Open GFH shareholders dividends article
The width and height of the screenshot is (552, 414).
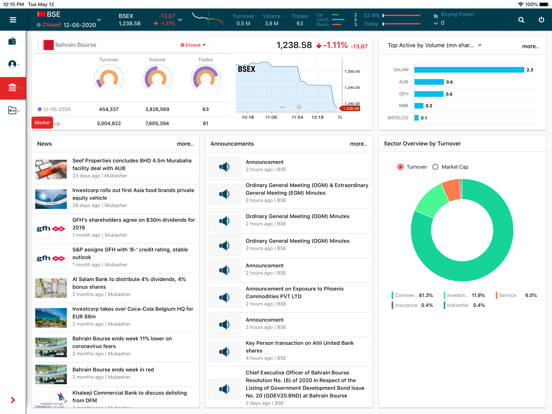133,224
